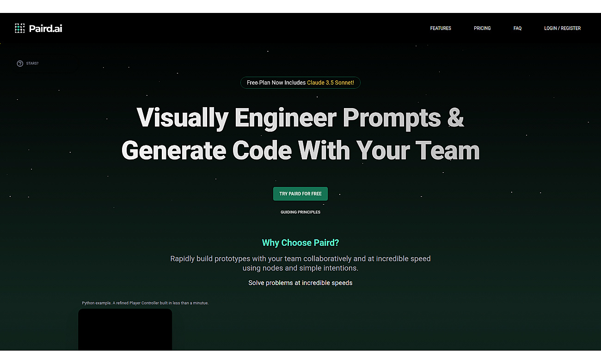Click the Try Paird For Free button
The height and width of the screenshot is (364, 601).
point(300,194)
